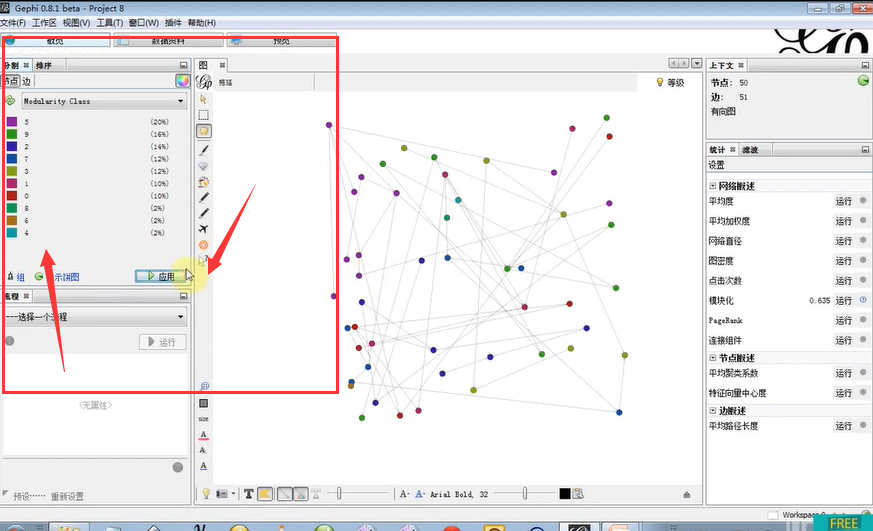The width and height of the screenshot is (873, 531).
Task: Click the center on graph magnifier icon
Action: (204, 386)
